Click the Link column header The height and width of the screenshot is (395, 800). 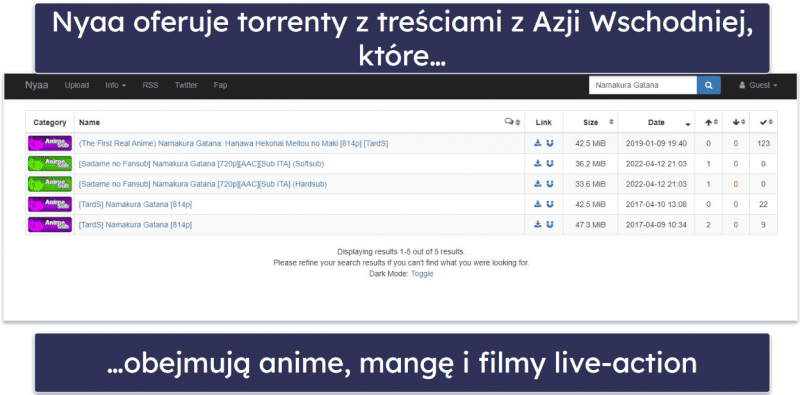click(544, 122)
